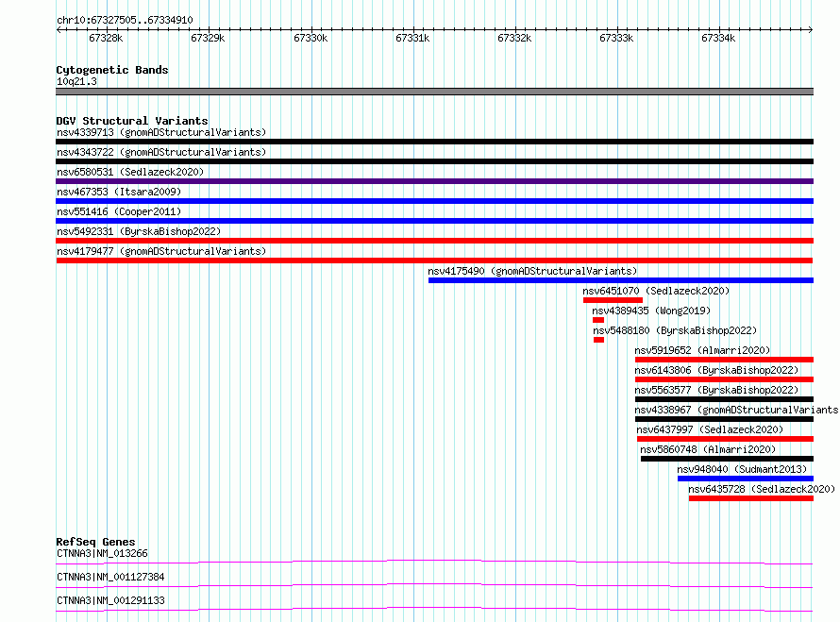Open CTNNA3|NM_001291133 gene label
The width and height of the screenshot is (840, 622).
pyautogui.click(x=110, y=600)
